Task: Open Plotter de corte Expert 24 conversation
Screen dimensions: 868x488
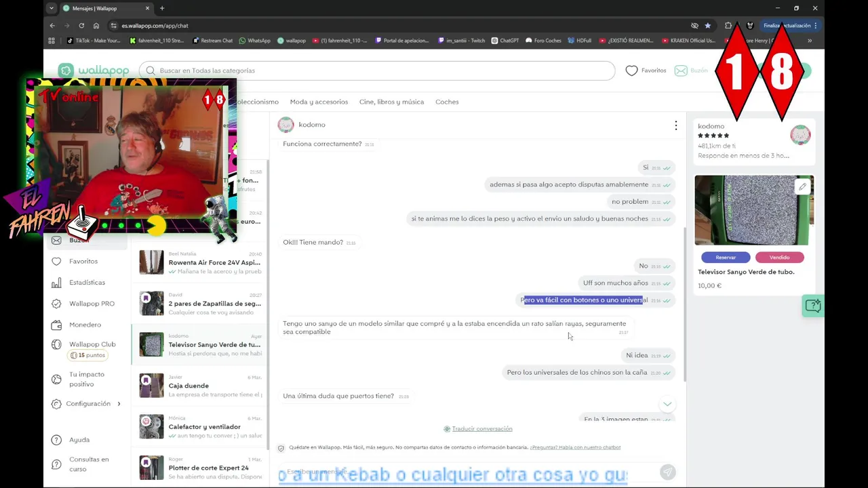Action: click(x=200, y=467)
